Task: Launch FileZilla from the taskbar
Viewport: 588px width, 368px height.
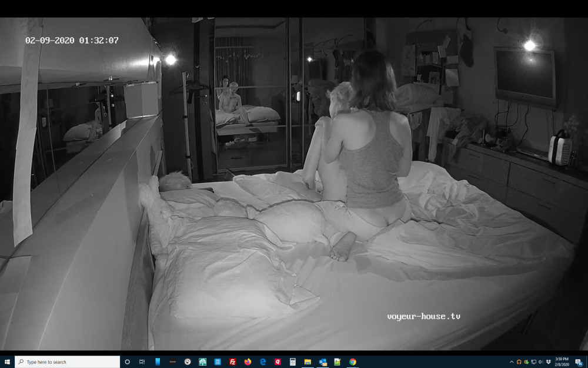Action: pos(233,362)
